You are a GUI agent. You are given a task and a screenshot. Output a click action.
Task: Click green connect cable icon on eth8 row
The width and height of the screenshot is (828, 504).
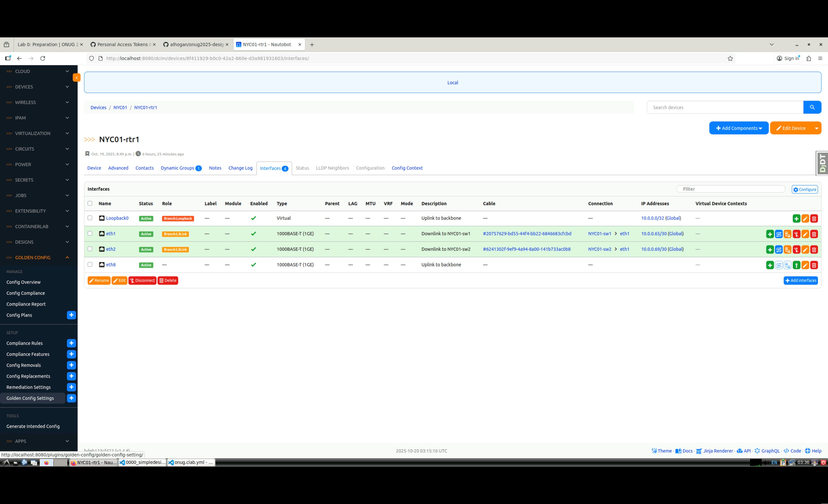(x=796, y=265)
